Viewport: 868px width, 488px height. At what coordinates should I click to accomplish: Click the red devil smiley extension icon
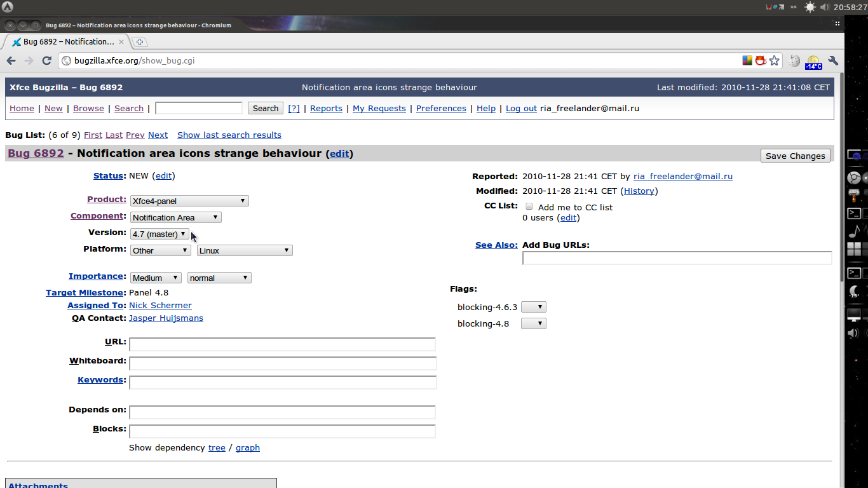tap(761, 61)
